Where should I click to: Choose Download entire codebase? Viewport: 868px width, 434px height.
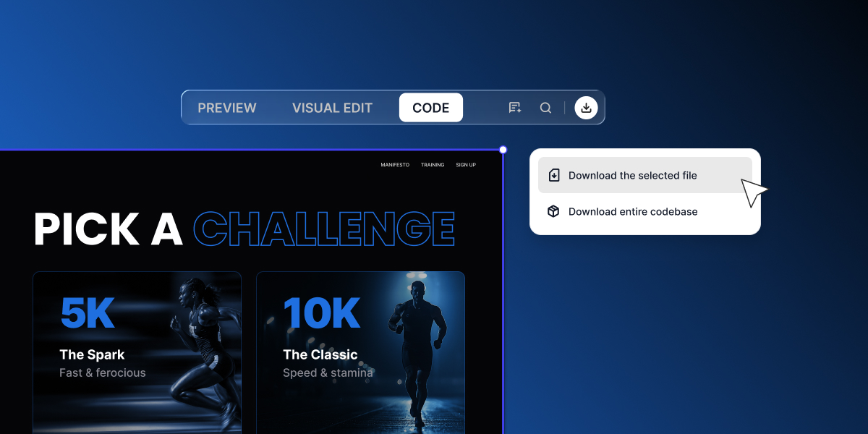tap(645, 212)
